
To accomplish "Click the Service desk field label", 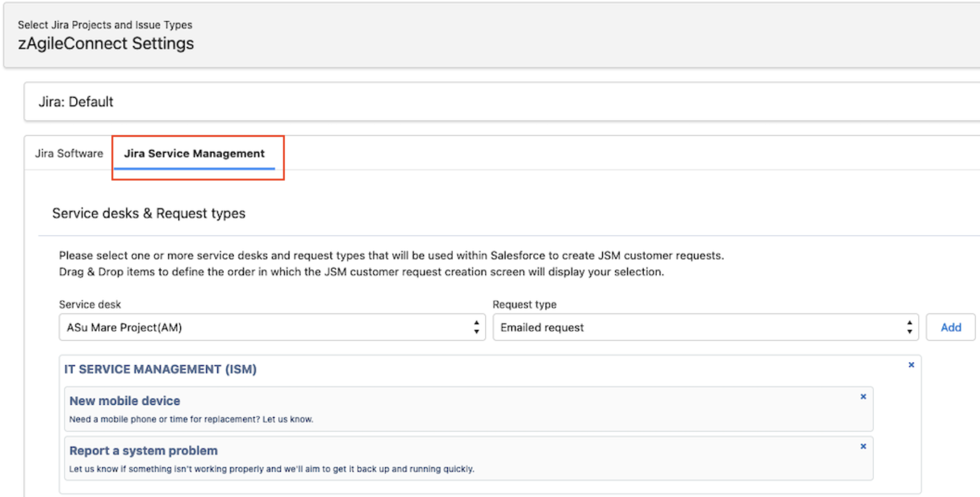I will point(90,304).
